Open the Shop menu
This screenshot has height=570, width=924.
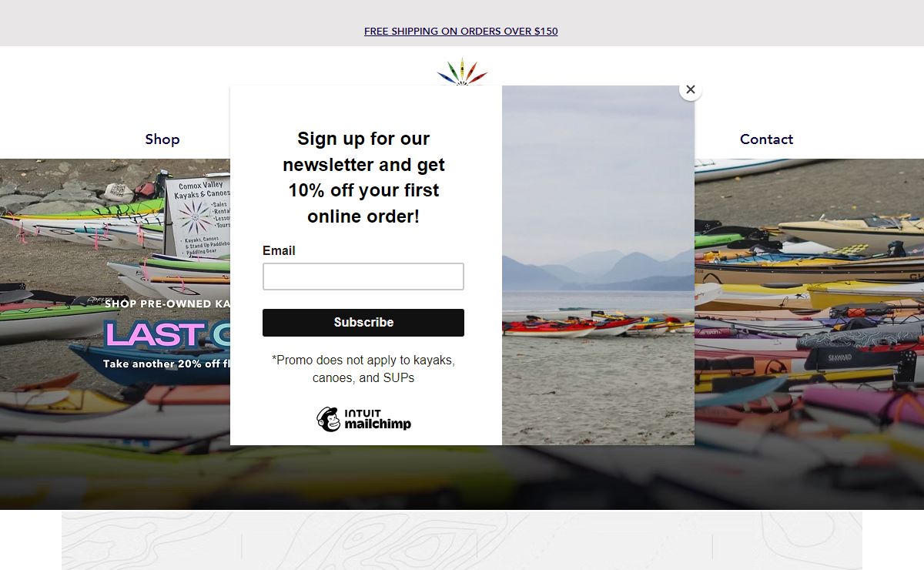[162, 139]
